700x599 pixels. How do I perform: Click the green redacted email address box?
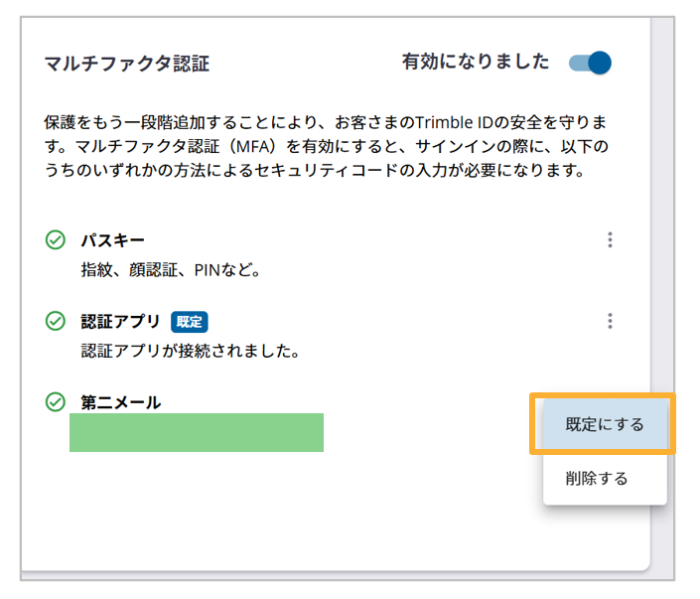tap(197, 432)
